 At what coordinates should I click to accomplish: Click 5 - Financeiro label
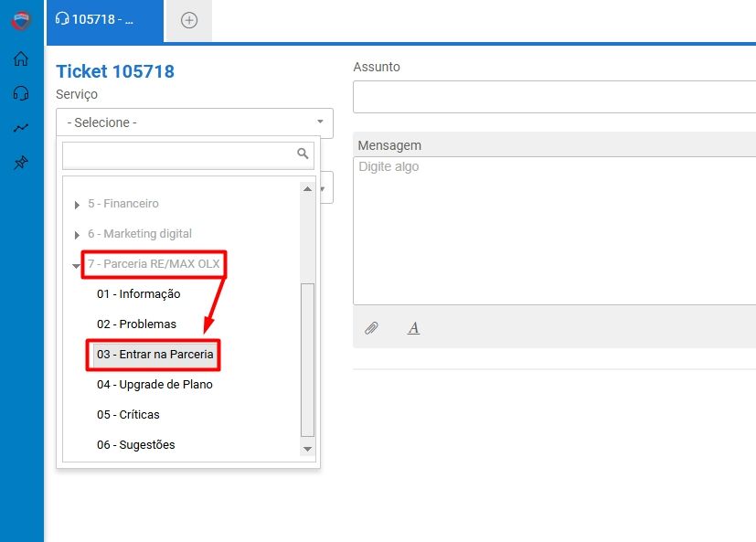tap(122, 204)
